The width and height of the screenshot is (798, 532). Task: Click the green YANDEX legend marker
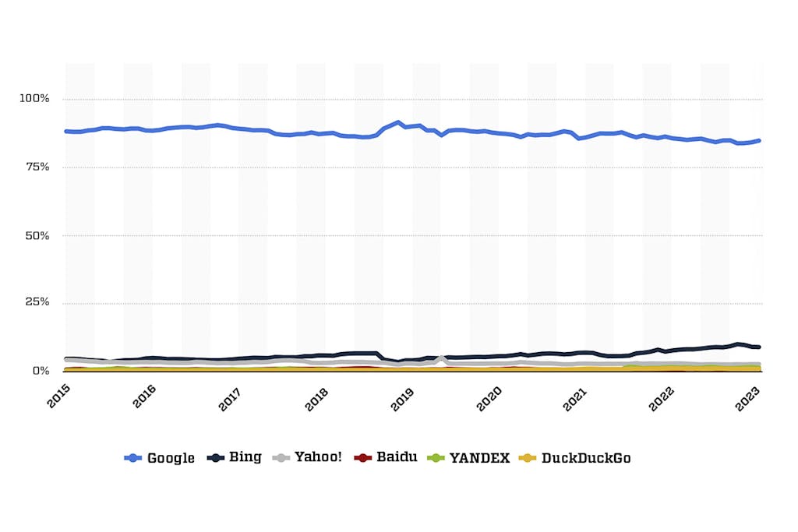click(x=437, y=458)
